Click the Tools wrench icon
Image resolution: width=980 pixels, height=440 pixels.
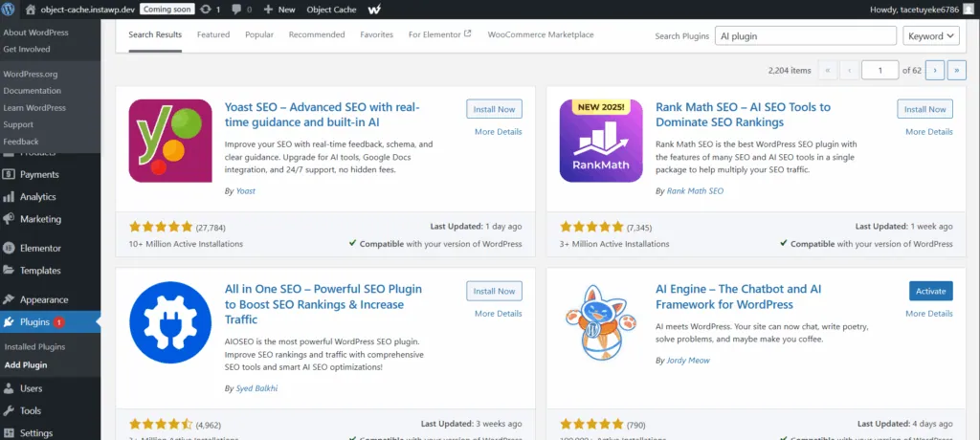tap(9, 410)
